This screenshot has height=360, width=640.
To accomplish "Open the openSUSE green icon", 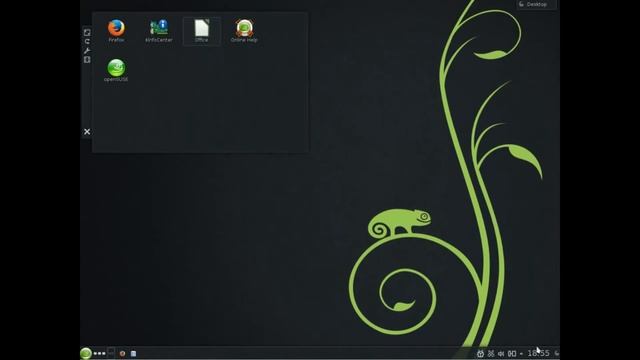I will [116, 70].
